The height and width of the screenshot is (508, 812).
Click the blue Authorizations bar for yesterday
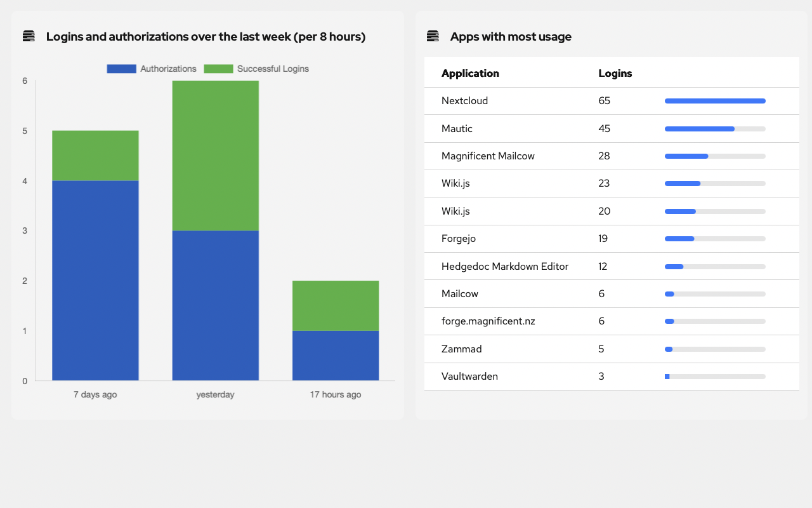click(x=216, y=305)
